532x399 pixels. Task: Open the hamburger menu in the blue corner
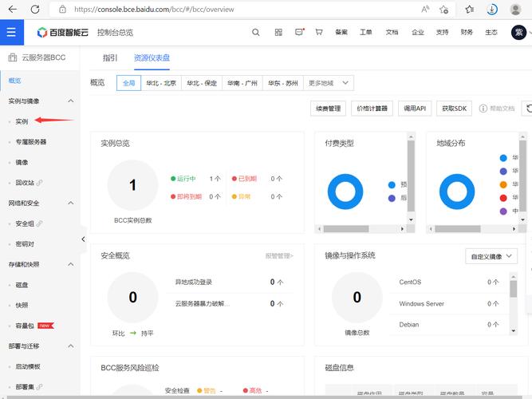point(11,32)
